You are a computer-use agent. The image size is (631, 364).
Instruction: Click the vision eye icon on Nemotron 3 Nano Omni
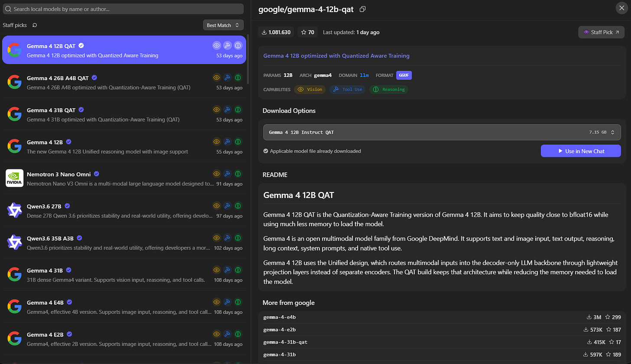[x=217, y=174]
